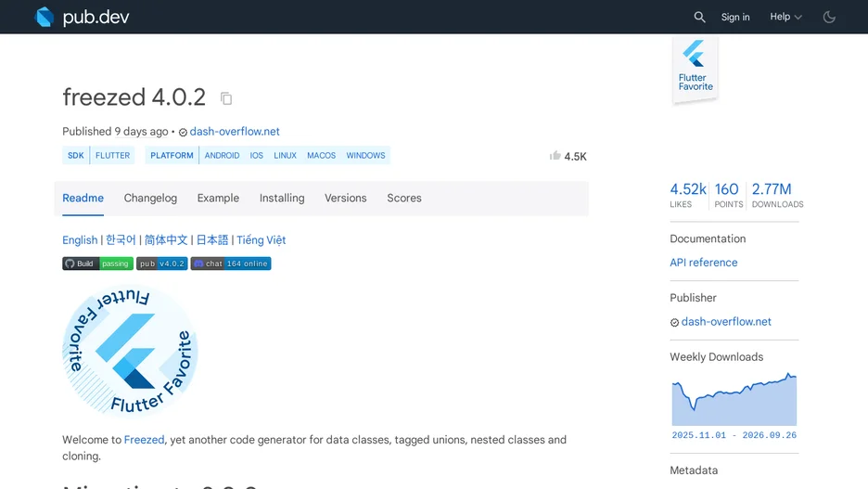Click the 4.52k LIKES score

687,195
